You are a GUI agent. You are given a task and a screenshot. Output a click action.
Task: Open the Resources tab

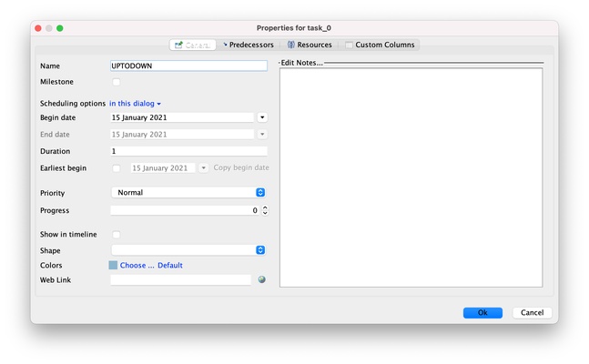[x=310, y=45]
